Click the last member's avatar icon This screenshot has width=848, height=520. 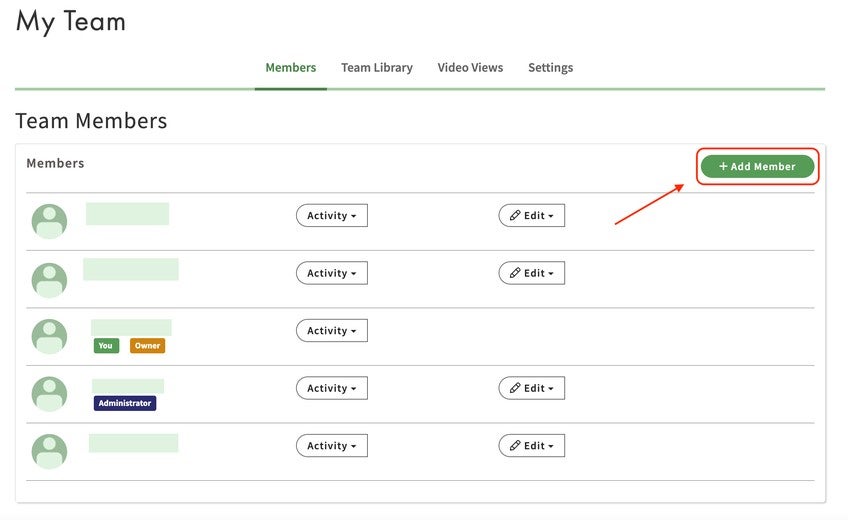click(x=49, y=451)
